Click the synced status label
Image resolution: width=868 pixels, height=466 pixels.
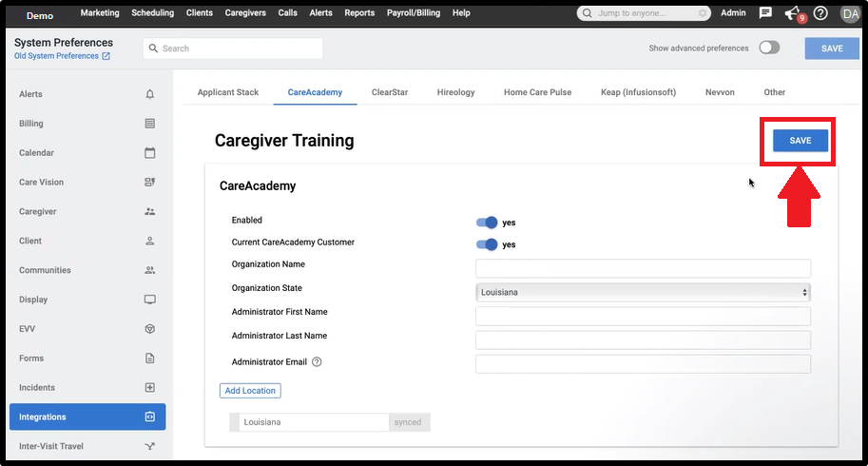[x=408, y=422]
